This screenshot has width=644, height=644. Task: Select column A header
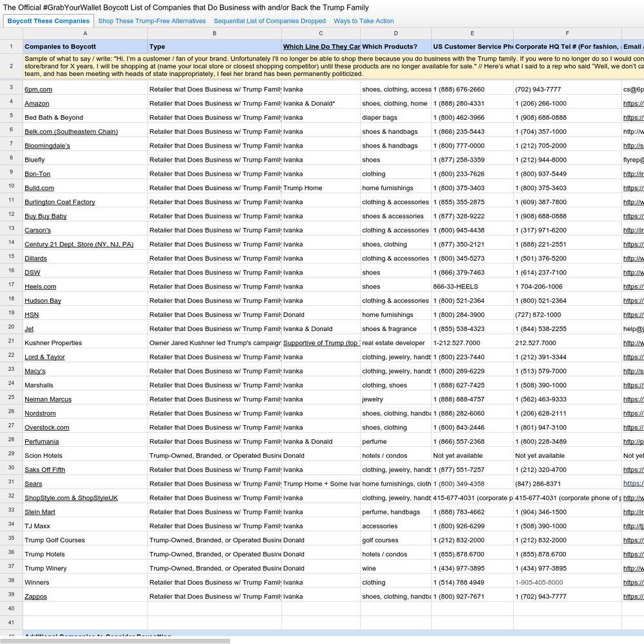pos(85,33)
